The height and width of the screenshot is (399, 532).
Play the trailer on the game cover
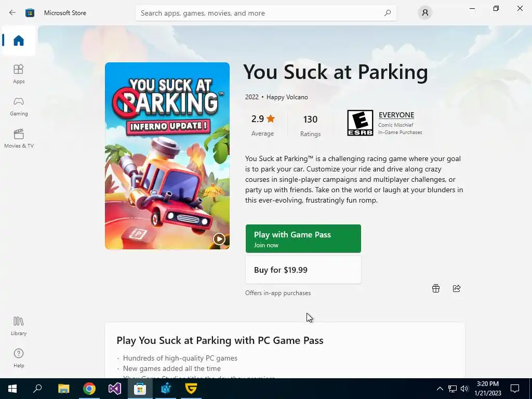(x=219, y=239)
